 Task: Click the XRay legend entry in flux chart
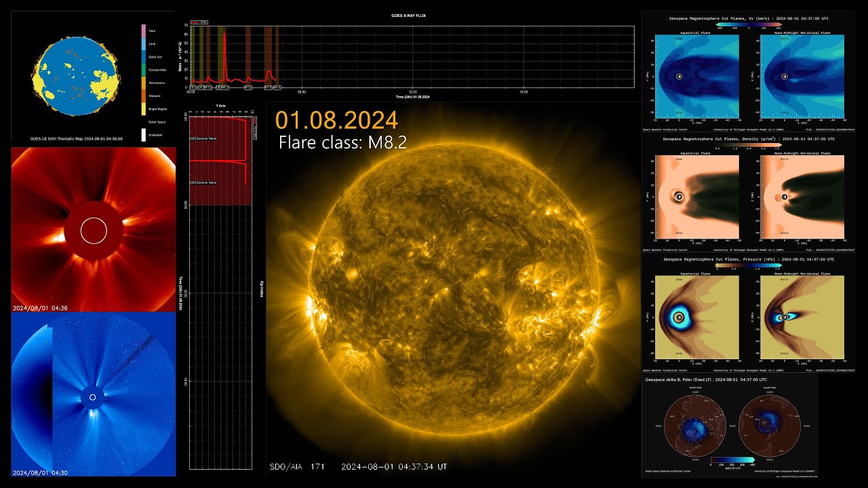[x=199, y=22]
